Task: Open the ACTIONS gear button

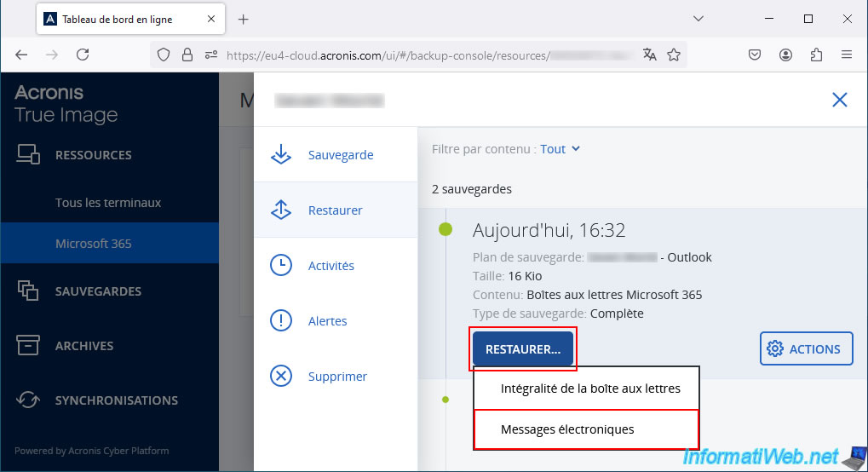Action: click(x=807, y=348)
